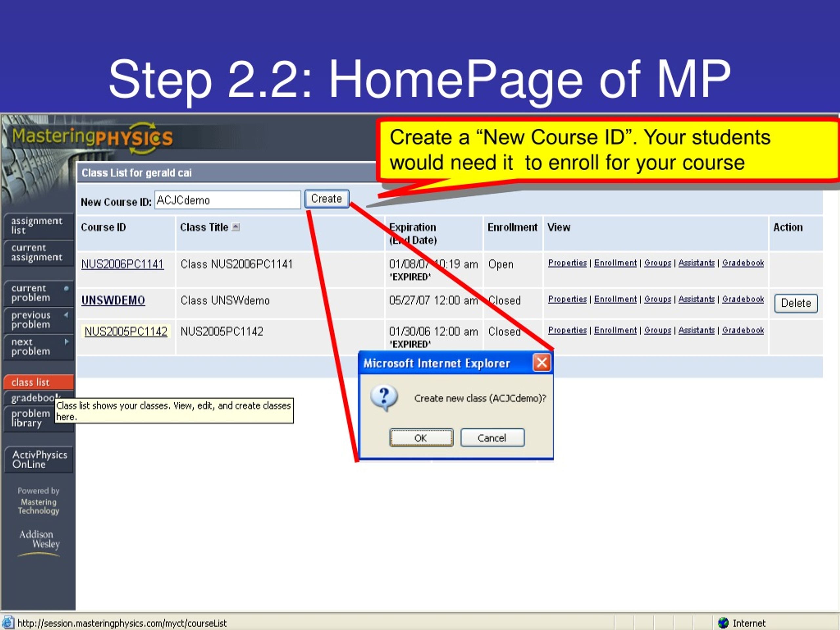Open Gradebook link for NUS2006PC1141
This screenshot has height=630, width=840.
click(x=743, y=263)
